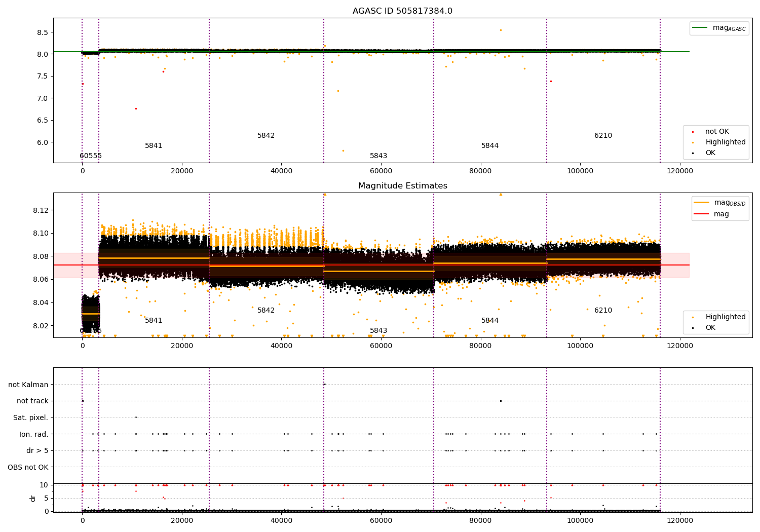Viewport: 760px width, 532px height.
Task: Click the 'OK' legend entry in the top plot
Action: pyautogui.click(x=710, y=153)
